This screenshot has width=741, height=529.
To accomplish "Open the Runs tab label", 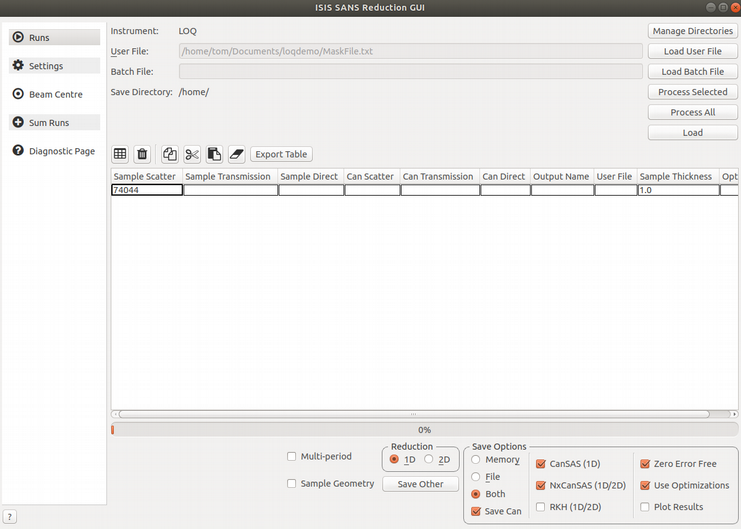I will tap(39, 38).
